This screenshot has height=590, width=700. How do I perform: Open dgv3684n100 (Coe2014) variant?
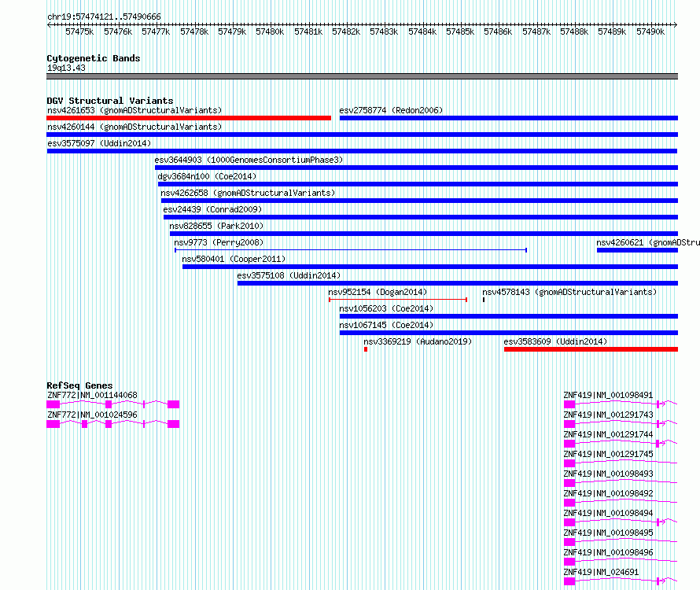click(207, 176)
